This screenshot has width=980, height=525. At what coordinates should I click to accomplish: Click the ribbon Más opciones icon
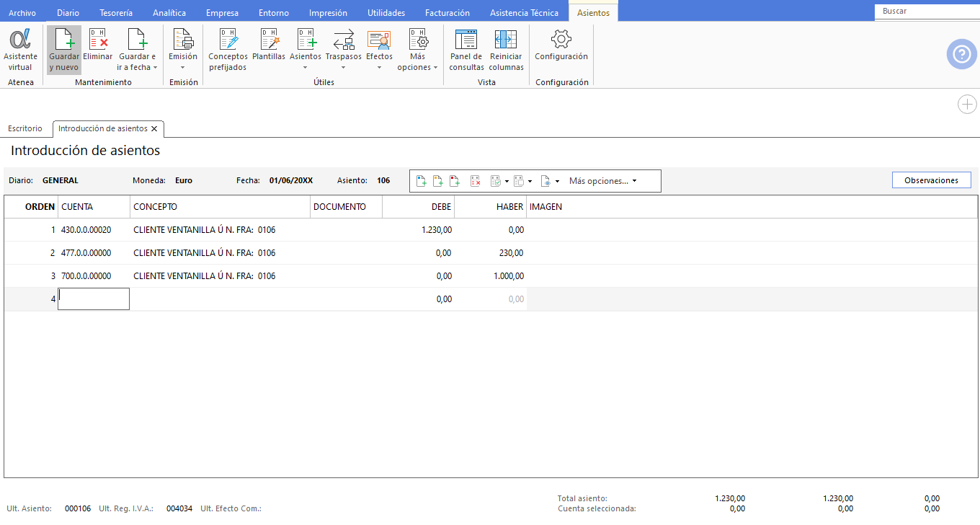coord(418,40)
